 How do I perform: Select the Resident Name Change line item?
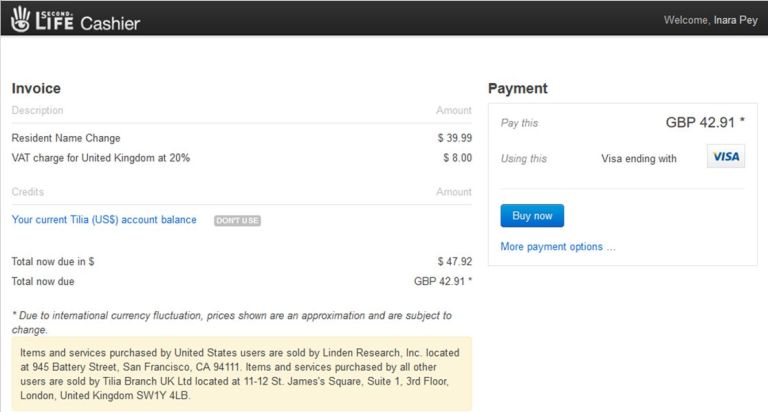tap(66, 138)
